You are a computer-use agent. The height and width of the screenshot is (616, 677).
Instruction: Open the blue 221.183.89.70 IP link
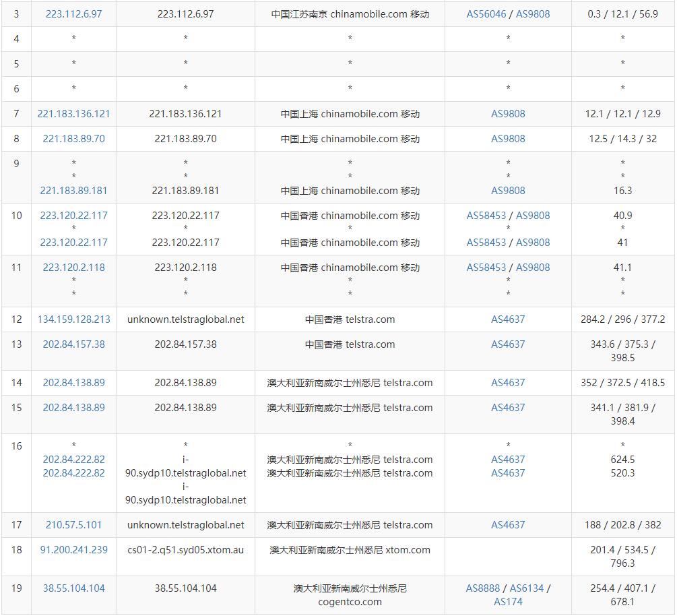(74, 139)
